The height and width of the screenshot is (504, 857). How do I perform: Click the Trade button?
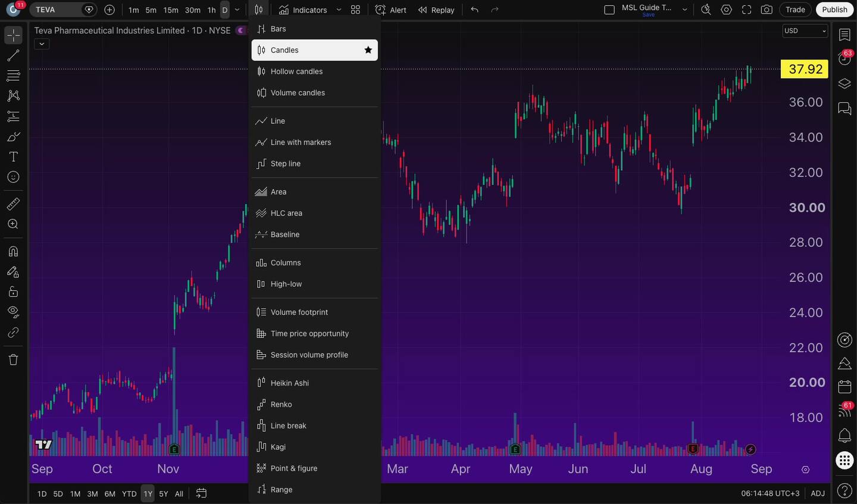coord(795,10)
